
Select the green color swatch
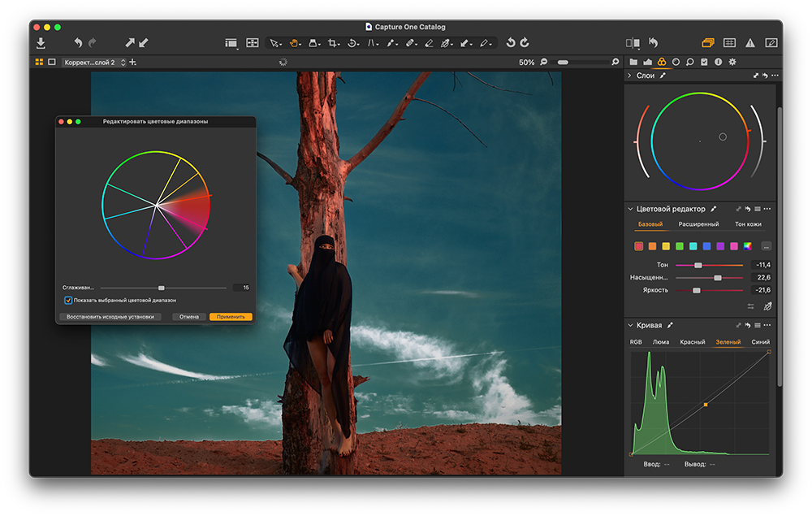680,246
